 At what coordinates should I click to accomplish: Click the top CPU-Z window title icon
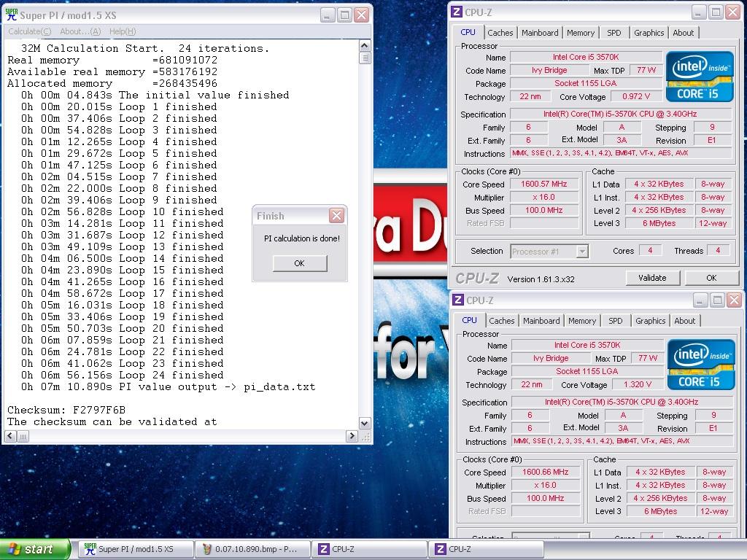457,12
